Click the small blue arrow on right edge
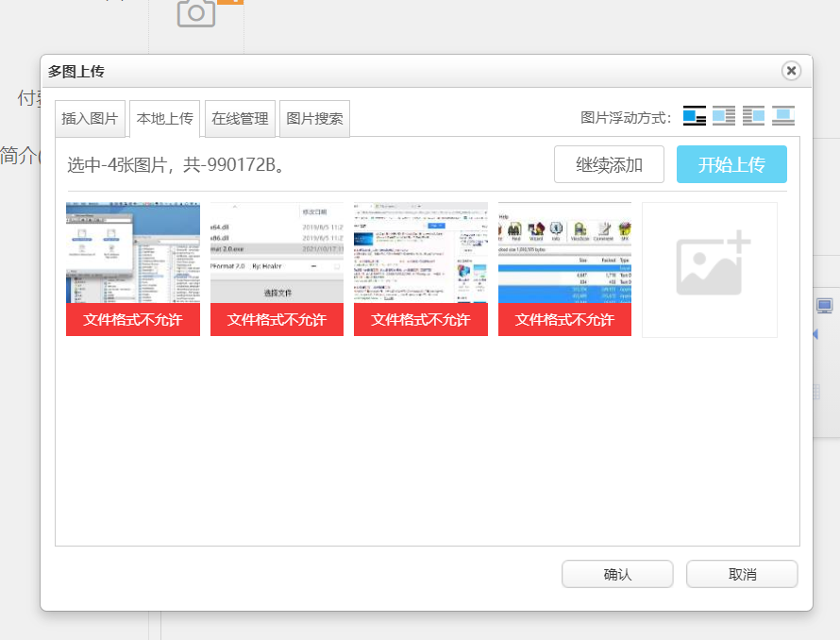This screenshot has height=640, width=840. point(815,334)
